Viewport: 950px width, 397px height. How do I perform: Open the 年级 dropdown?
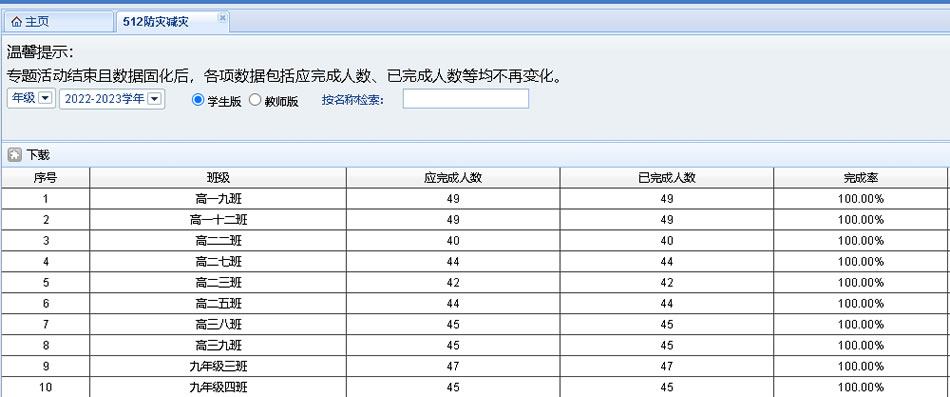point(32,98)
